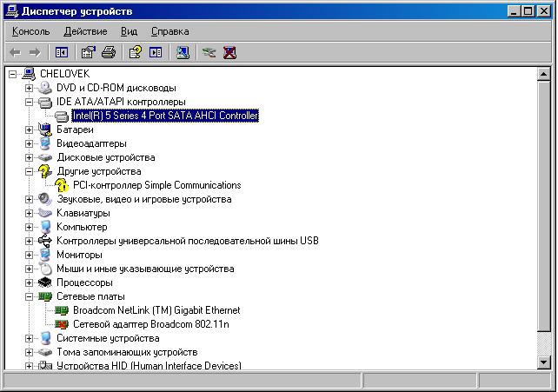Click the Видеоадаптеры display icon
Screen dimensions: 558x392
point(45,143)
